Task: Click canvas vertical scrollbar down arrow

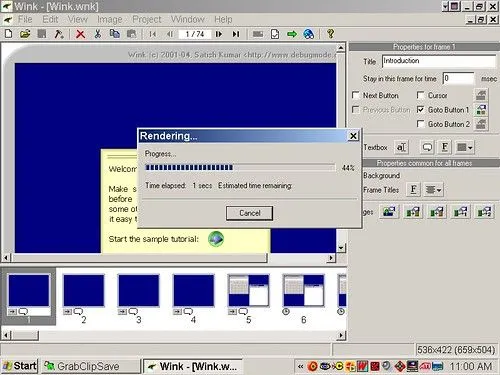Action: (341, 248)
